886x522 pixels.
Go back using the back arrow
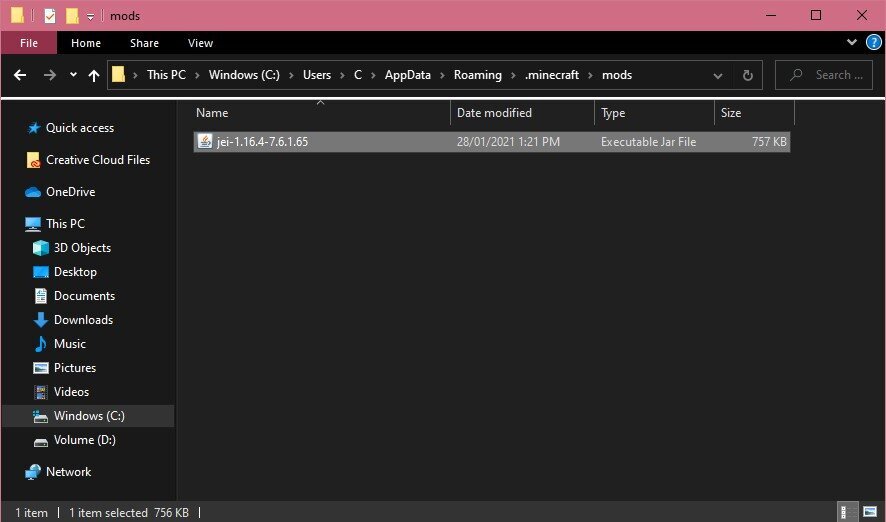pyautogui.click(x=20, y=75)
